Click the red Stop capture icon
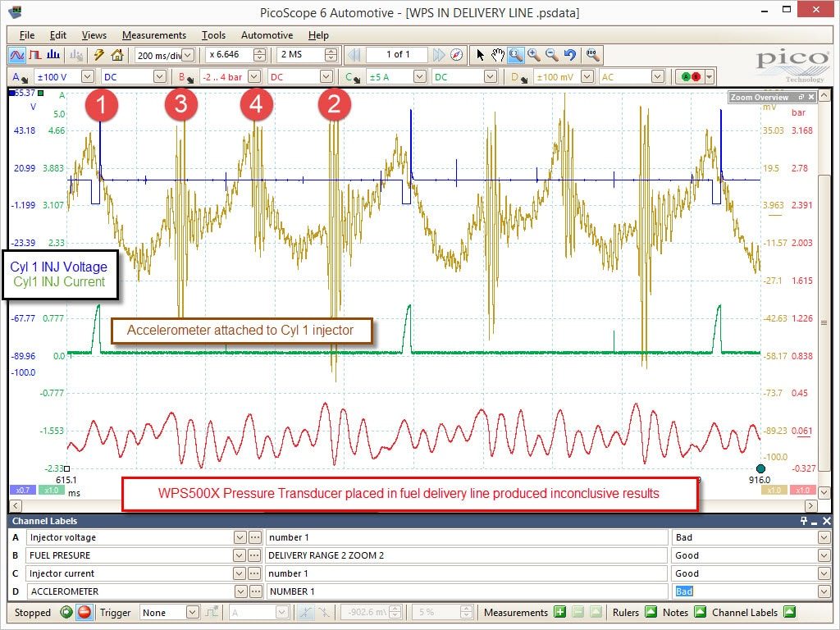840x630 pixels. pos(84,612)
